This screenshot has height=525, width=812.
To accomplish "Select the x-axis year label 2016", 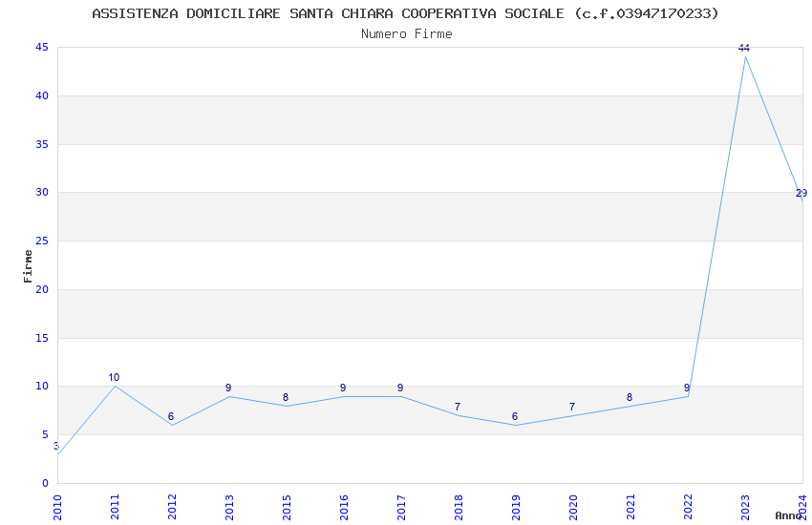I will (x=344, y=508).
